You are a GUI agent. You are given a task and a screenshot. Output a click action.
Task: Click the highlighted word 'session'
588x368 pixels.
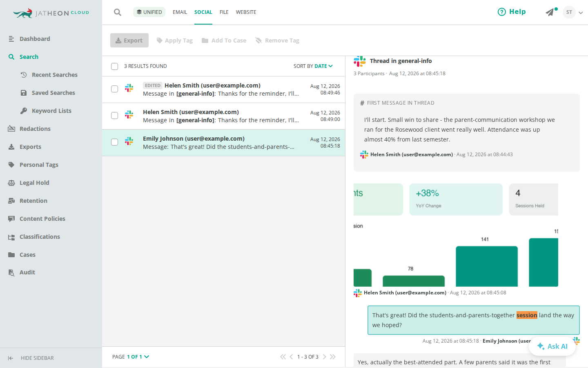527,315
